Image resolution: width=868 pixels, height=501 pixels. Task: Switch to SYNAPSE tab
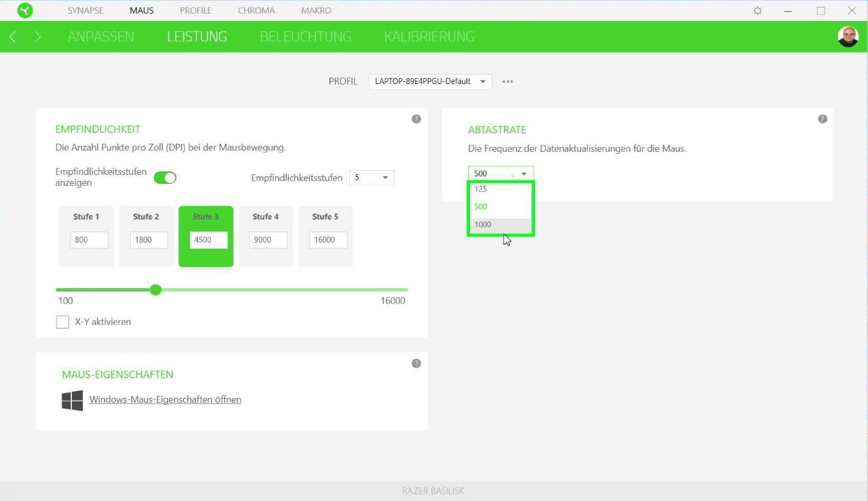click(85, 11)
